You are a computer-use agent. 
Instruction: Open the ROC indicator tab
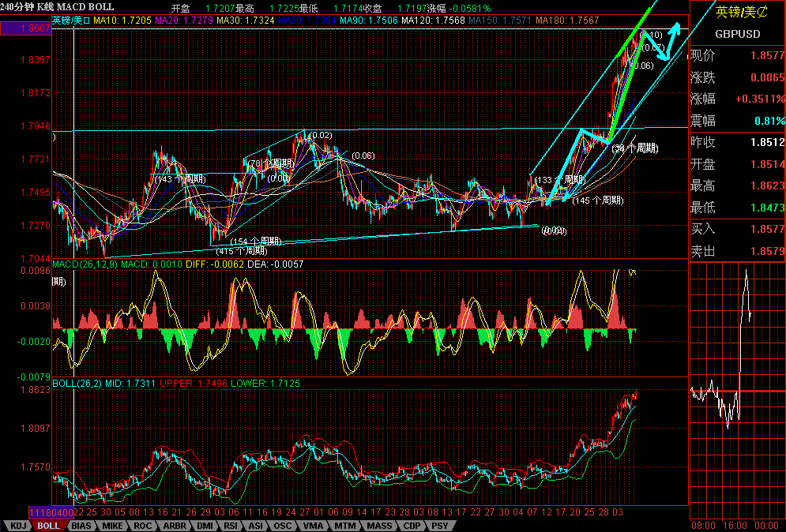coord(143,526)
